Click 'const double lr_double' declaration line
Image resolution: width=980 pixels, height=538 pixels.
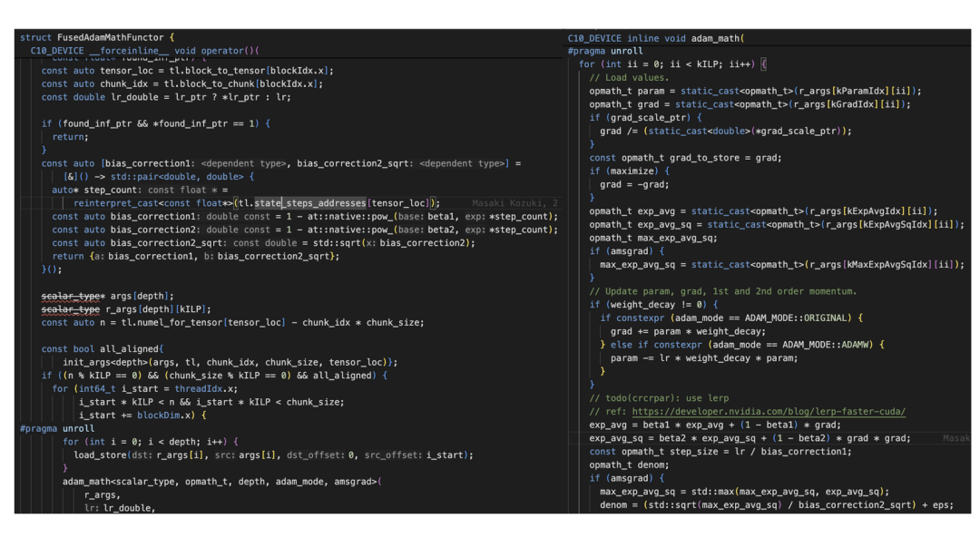pos(166,97)
